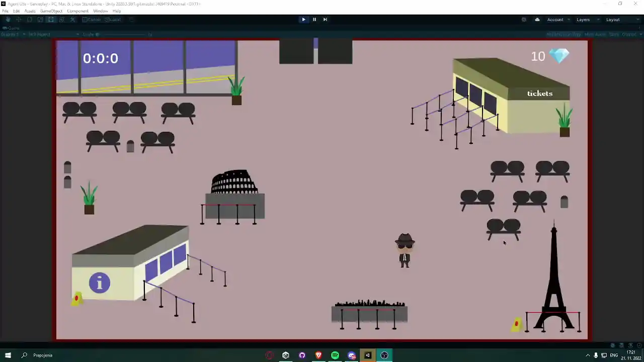644x362 pixels.
Task: Open GitHub Desktop from taskbar
Action: click(x=302, y=355)
